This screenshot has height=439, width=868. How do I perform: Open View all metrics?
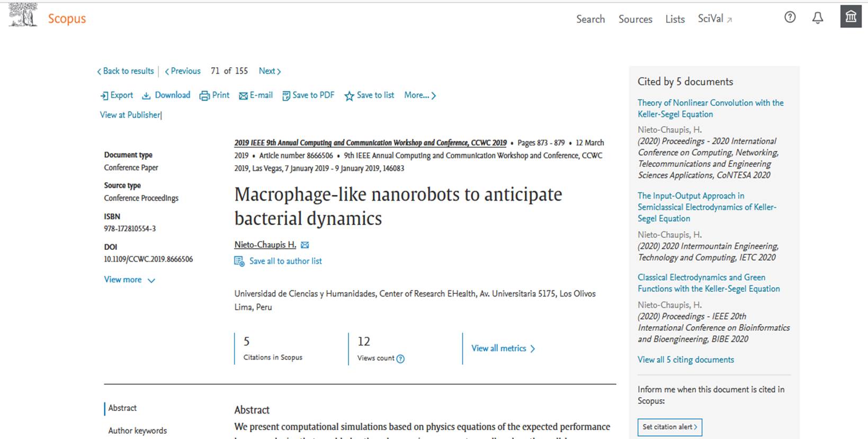click(503, 348)
